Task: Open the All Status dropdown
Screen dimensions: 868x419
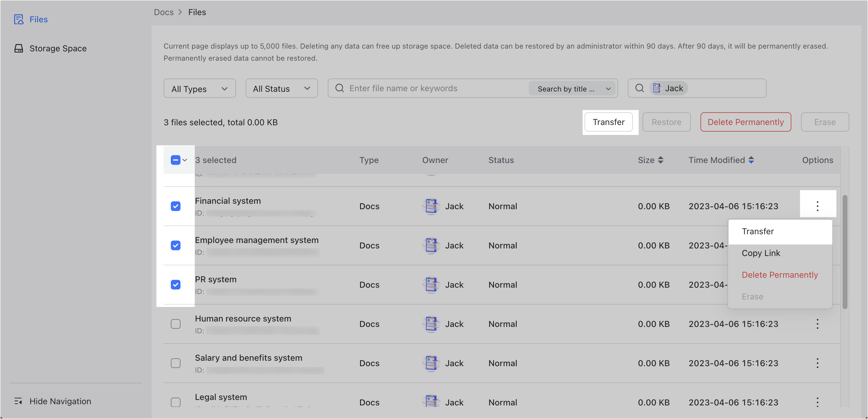Action: pyautogui.click(x=282, y=88)
